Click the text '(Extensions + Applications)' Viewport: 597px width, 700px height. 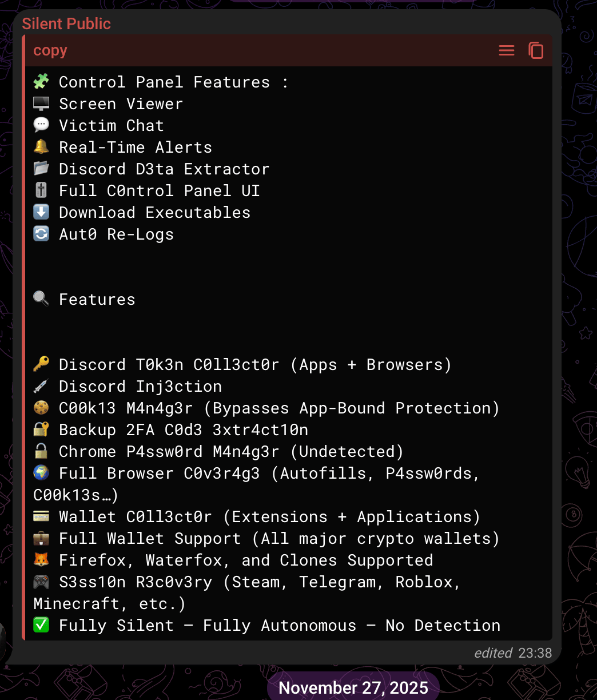pyautogui.click(x=352, y=517)
